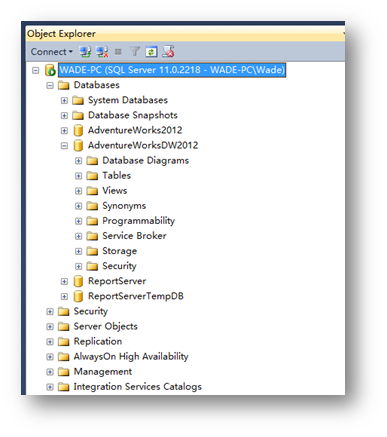Expand Integration Services Catalogs folder
Viewport: 387px width, 437px height.
pyautogui.click(x=50, y=387)
